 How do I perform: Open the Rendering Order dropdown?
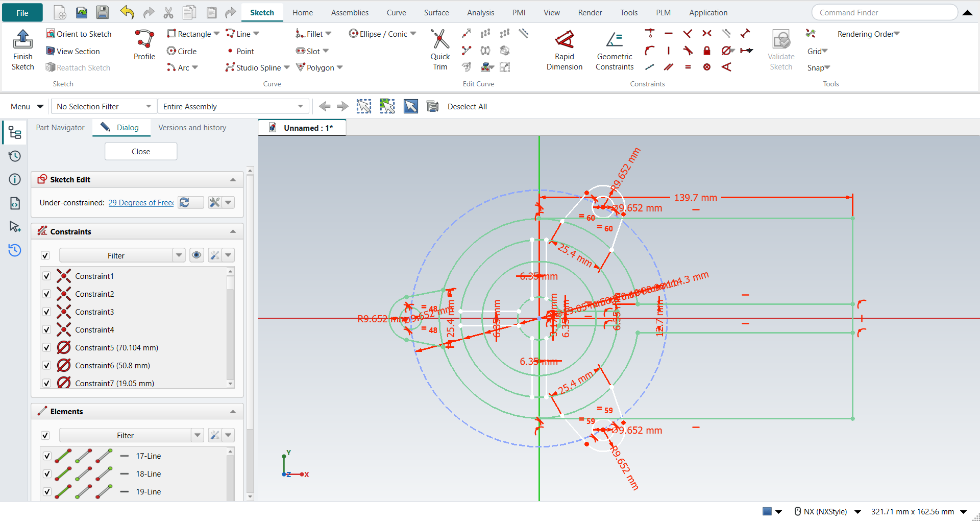868,34
